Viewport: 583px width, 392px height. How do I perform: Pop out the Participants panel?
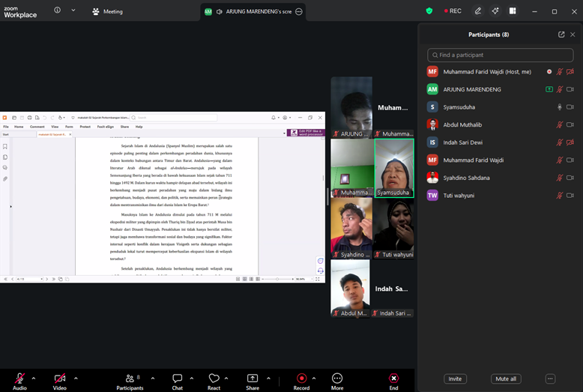coord(561,34)
